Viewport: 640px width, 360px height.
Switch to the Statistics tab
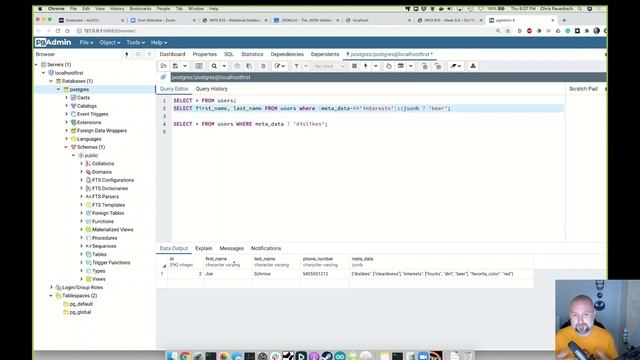pos(252,54)
